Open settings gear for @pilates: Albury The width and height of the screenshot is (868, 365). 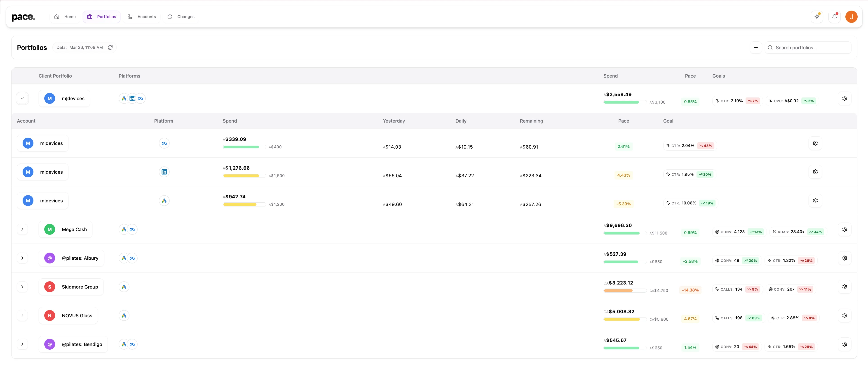click(x=845, y=258)
